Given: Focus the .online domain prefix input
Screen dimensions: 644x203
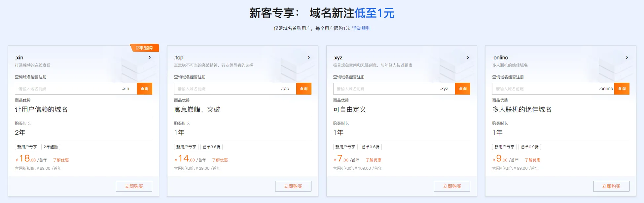Looking at the screenshot, I should tap(553, 89).
